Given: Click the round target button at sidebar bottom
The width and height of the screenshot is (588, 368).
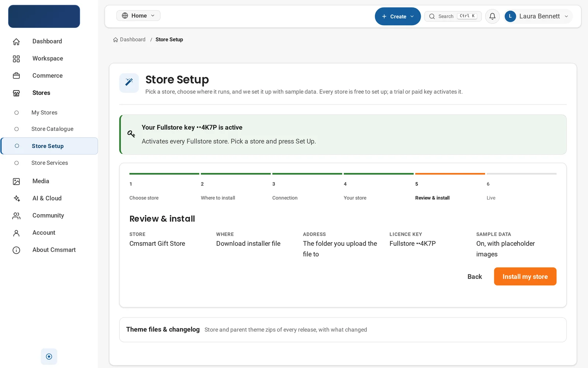Looking at the screenshot, I should pyautogui.click(x=49, y=356).
